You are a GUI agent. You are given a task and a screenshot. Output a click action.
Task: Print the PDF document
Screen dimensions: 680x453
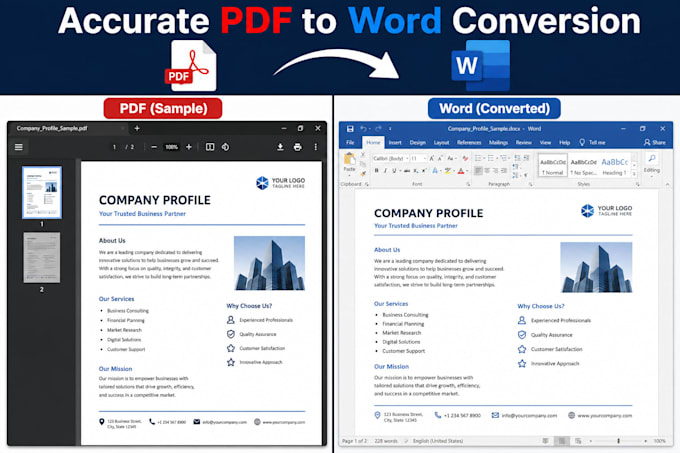[298, 147]
